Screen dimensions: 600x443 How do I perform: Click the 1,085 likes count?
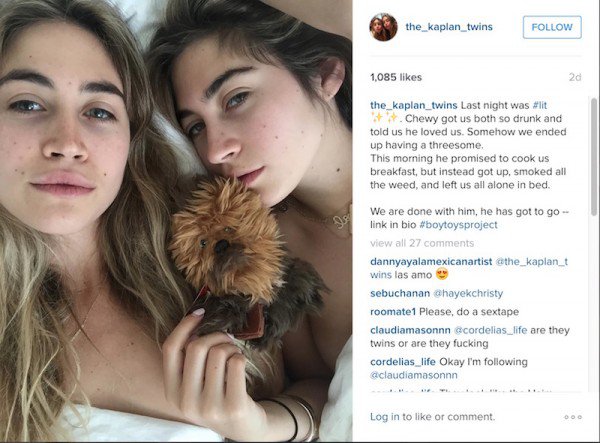396,77
